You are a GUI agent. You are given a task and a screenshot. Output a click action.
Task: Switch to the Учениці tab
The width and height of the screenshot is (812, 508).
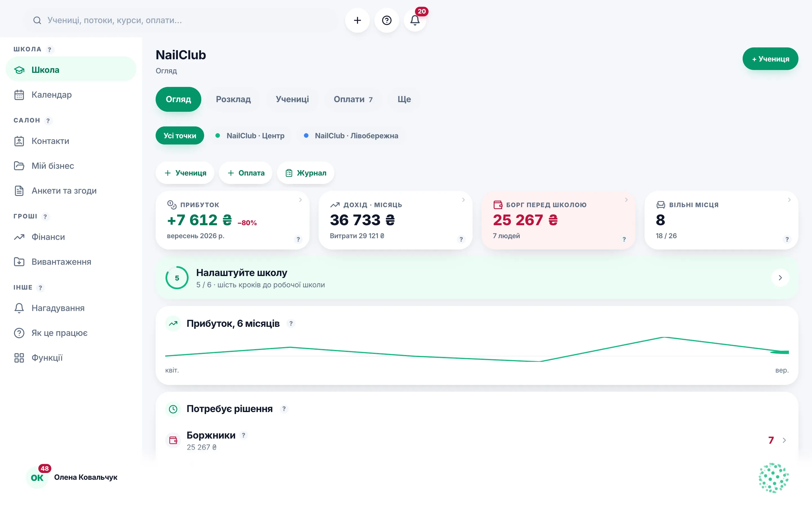click(292, 99)
